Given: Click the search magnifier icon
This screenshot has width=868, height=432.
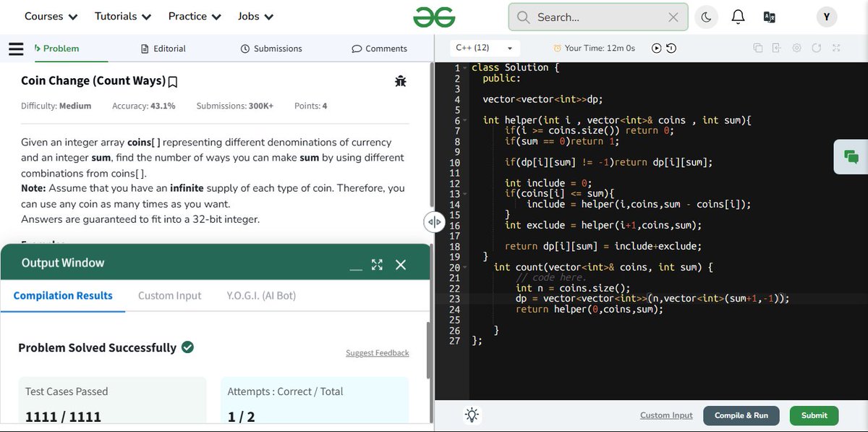Looking at the screenshot, I should pos(522,17).
